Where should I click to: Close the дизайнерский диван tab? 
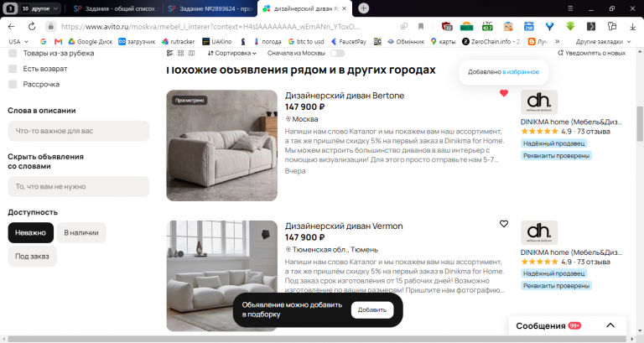344,8
